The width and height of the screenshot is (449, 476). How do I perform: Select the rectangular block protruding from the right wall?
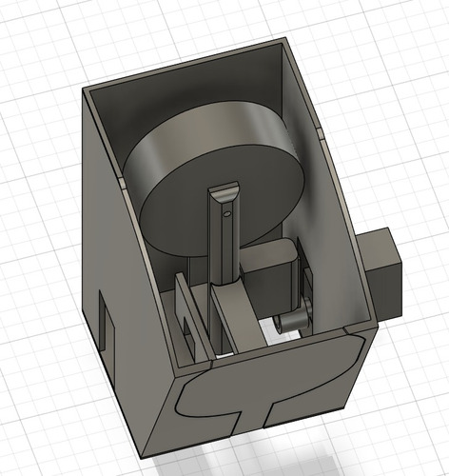(381, 273)
